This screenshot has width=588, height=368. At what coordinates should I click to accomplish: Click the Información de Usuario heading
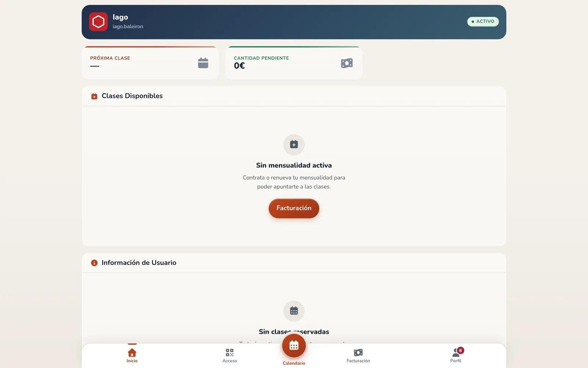coord(139,263)
